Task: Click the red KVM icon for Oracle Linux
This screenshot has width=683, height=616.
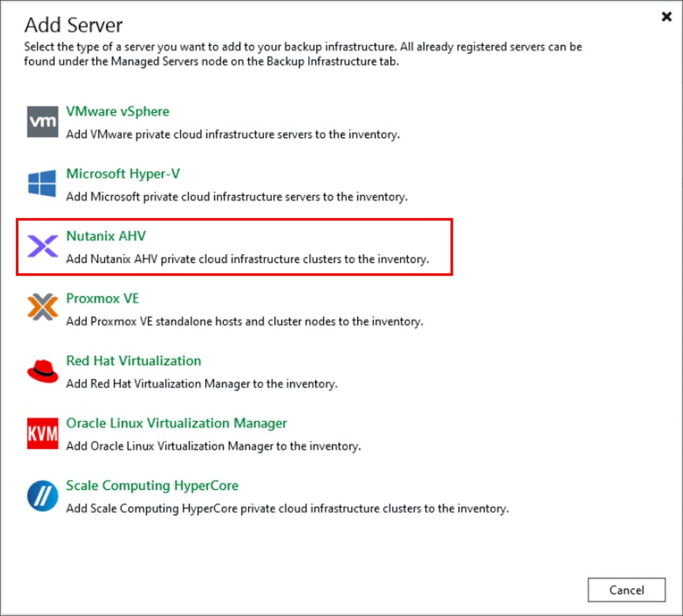Action: [x=42, y=433]
